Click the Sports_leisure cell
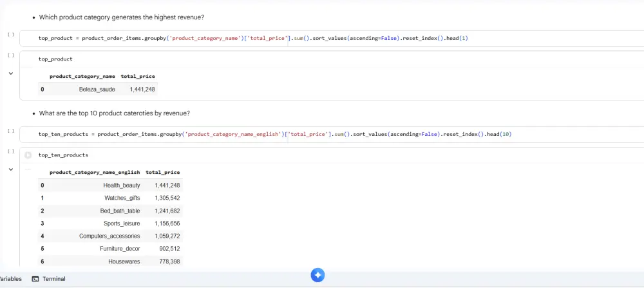 pyautogui.click(x=122, y=224)
